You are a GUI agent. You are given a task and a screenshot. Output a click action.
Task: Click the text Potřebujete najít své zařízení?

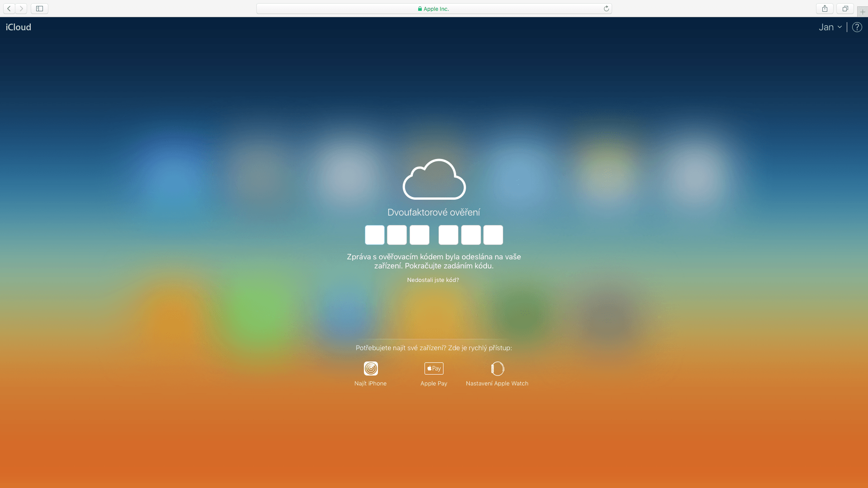401,348
